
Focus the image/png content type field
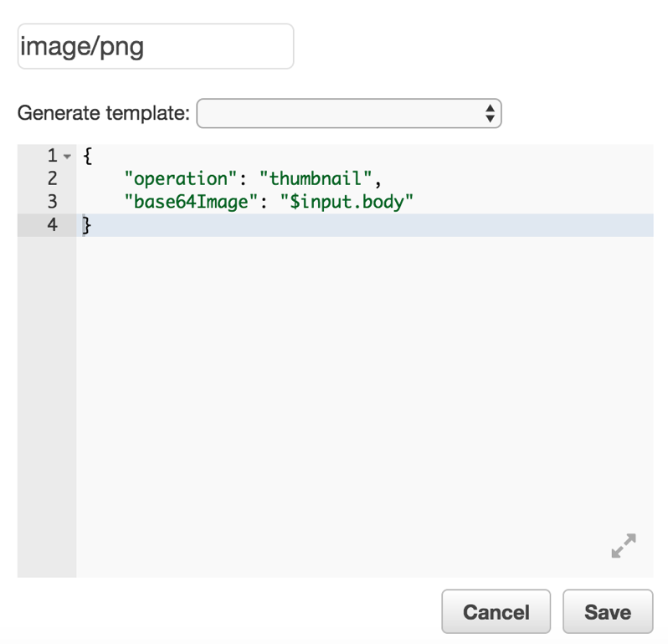pyautogui.click(x=156, y=46)
